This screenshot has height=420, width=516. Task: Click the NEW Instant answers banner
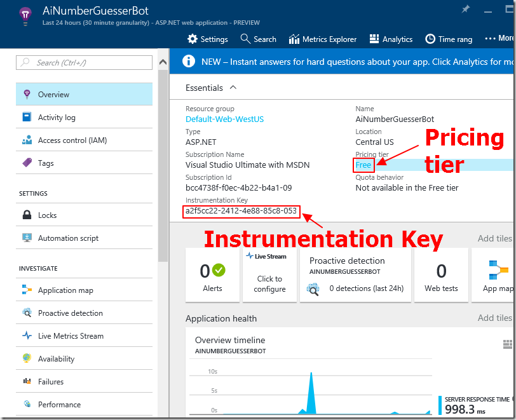coord(341,61)
